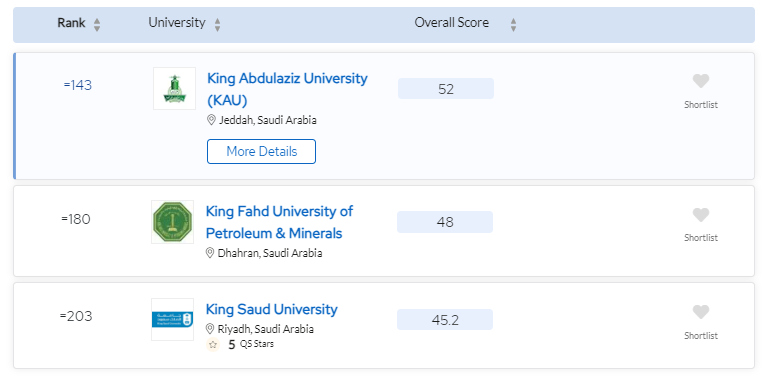Toggle the heart for King Fahd University

(700, 215)
